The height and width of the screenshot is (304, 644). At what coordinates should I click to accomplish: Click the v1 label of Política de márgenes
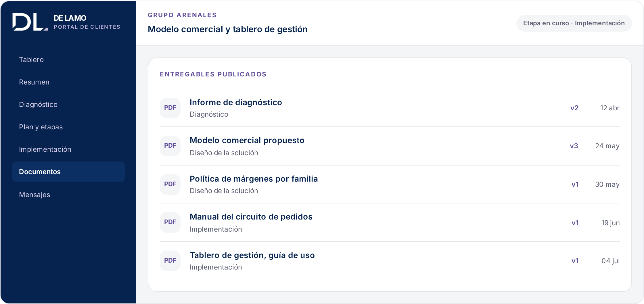[x=575, y=184]
